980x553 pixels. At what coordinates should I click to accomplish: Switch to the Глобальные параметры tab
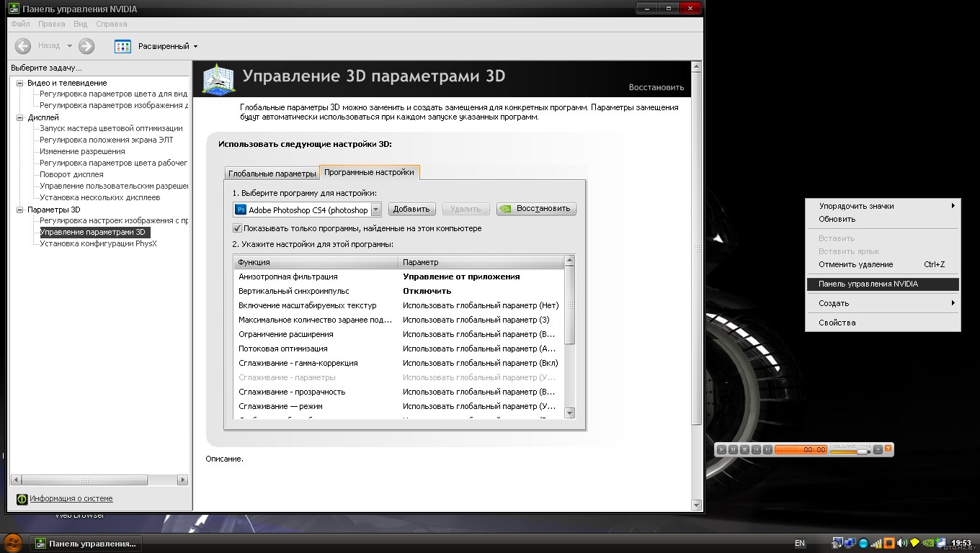(272, 174)
